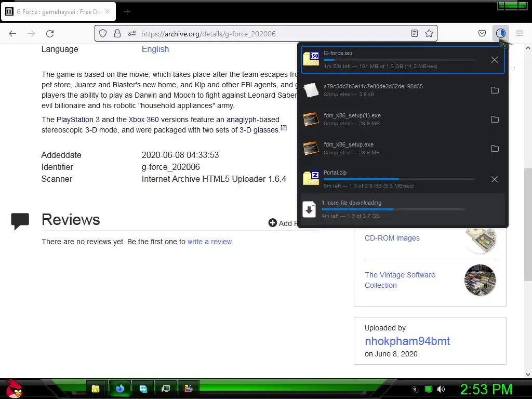Open the anaglyph link
Viewport: 532px width, 399px height.
[241, 119]
